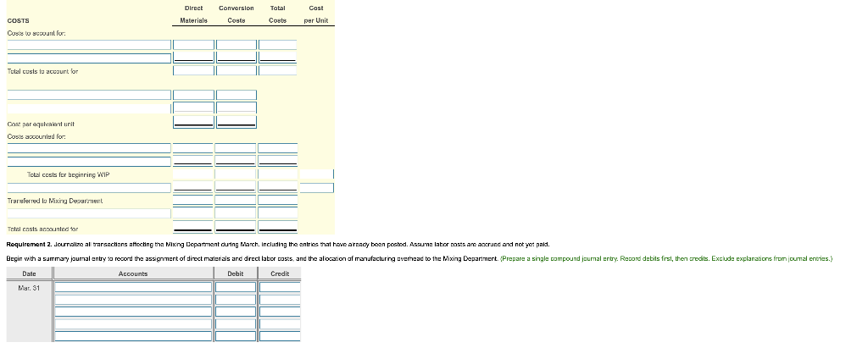Click Direct Materials field for Total costs for beginning WIP

tap(193, 174)
